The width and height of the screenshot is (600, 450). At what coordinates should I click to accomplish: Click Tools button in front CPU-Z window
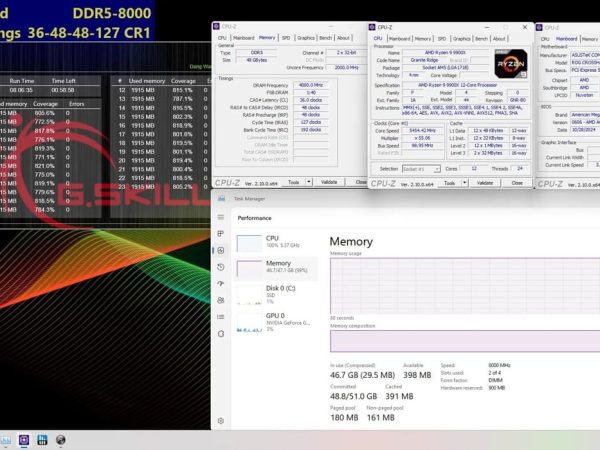click(449, 183)
